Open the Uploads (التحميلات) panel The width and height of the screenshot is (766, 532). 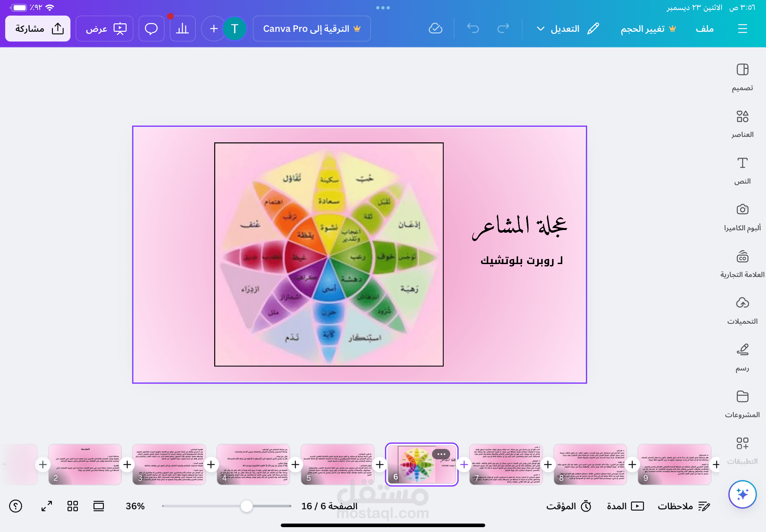click(742, 311)
